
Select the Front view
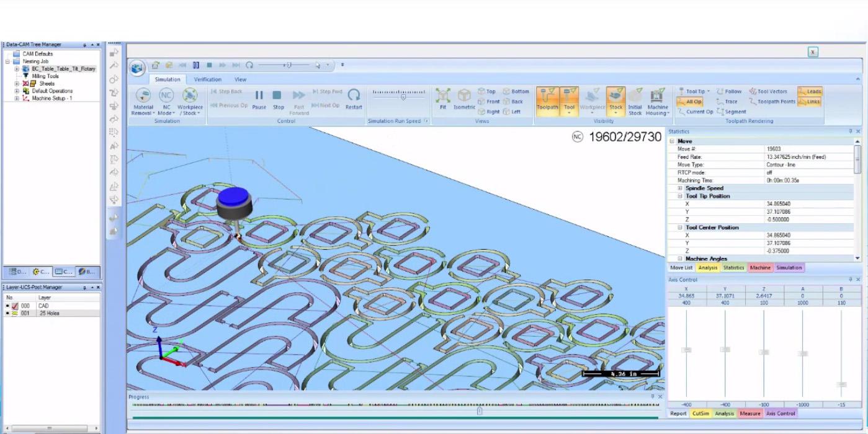click(489, 102)
